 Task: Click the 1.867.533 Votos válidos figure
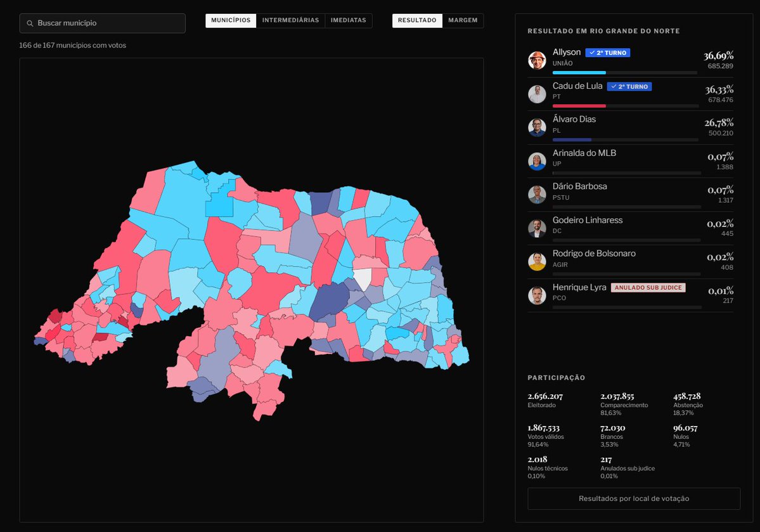click(x=543, y=428)
